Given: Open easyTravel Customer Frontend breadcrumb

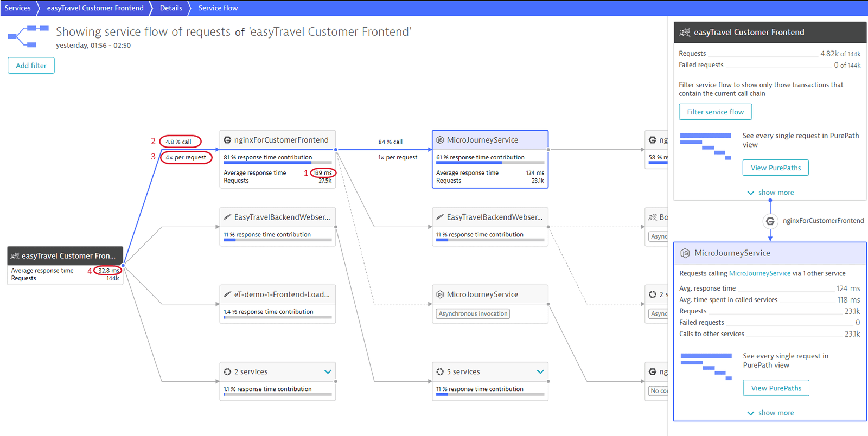Looking at the screenshot, I should [x=95, y=8].
